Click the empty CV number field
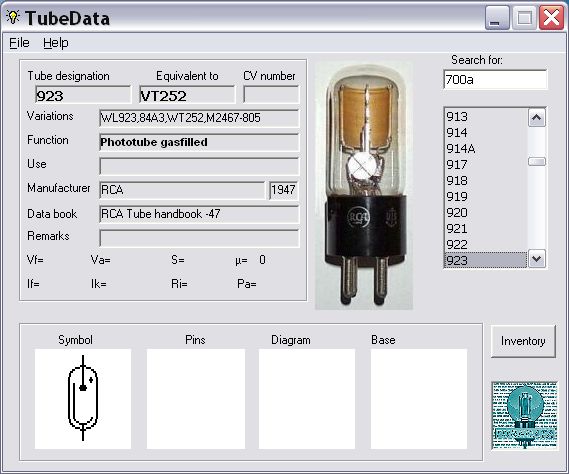This screenshot has width=569, height=474. [x=271, y=95]
